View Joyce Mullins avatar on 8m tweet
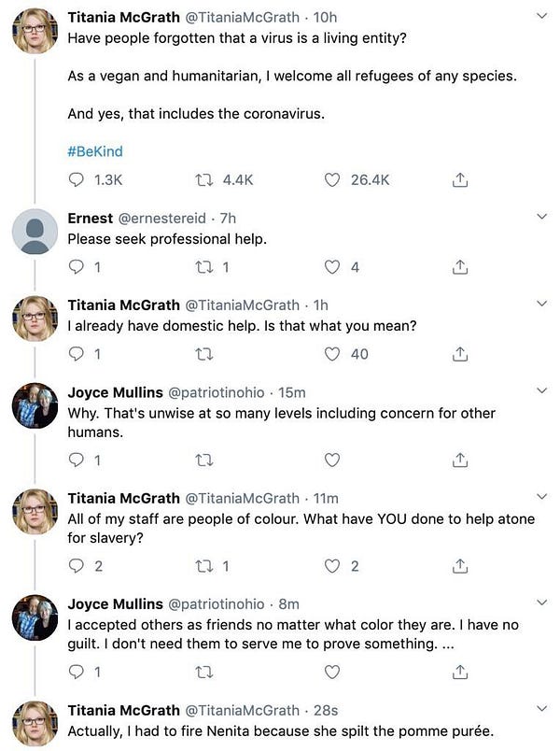The width and height of the screenshot is (560, 751). tap(35, 618)
